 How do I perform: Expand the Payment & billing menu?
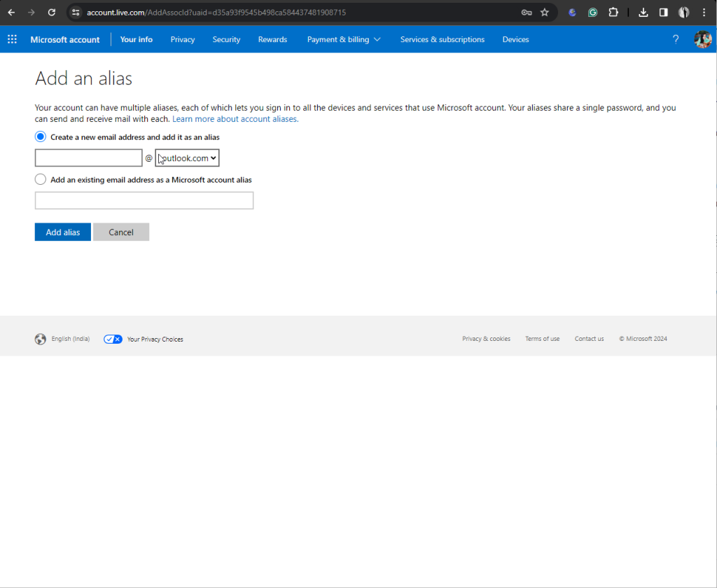click(343, 39)
